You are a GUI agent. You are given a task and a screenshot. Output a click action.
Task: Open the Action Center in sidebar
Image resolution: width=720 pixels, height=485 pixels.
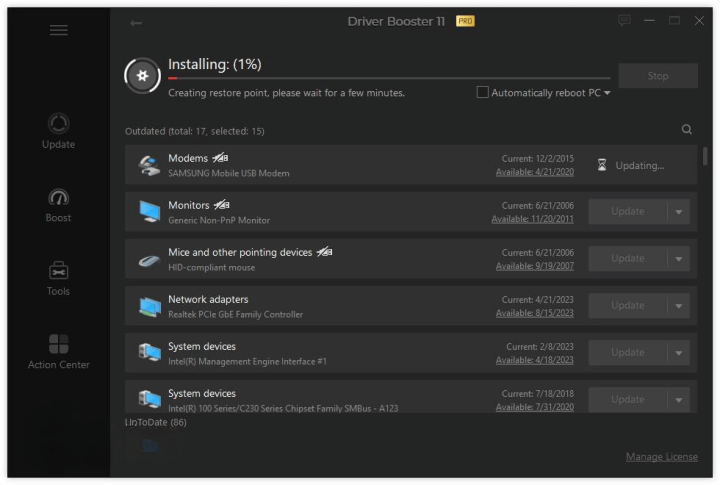click(58, 352)
